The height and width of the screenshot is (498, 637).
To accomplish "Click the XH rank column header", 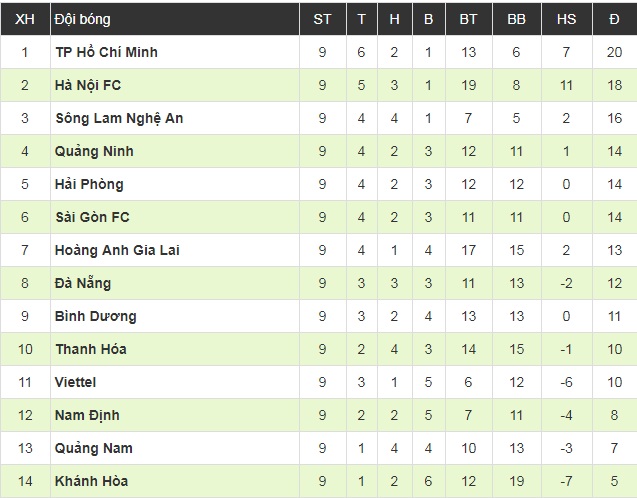I will coord(24,19).
